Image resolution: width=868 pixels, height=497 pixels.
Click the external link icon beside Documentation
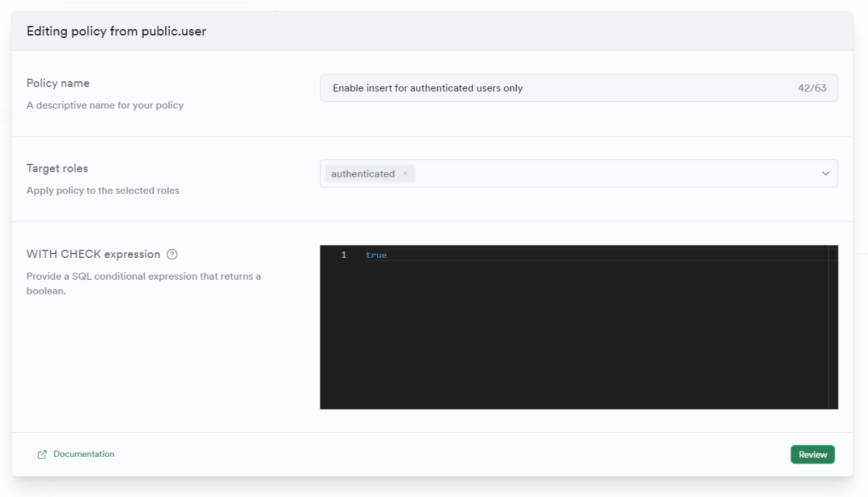(x=42, y=454)
